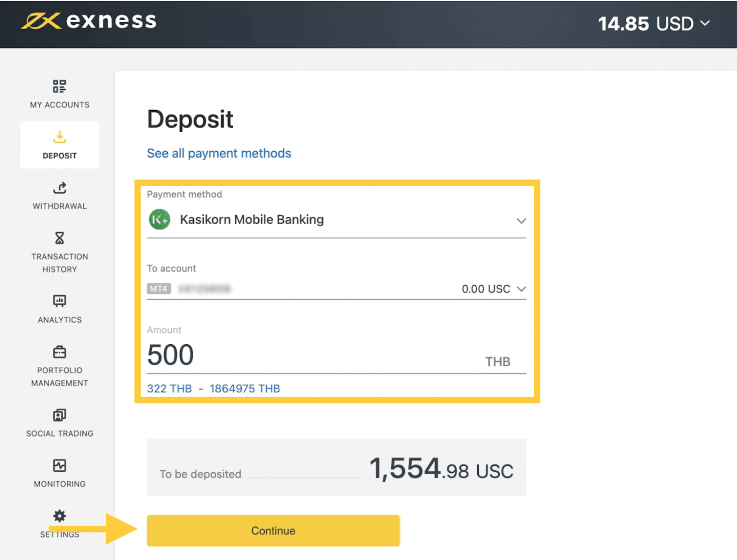The width and height of the screenshot is (737, 560).
Task: Open Transaction History hourglass icon
Action: [x=59, y=238]
